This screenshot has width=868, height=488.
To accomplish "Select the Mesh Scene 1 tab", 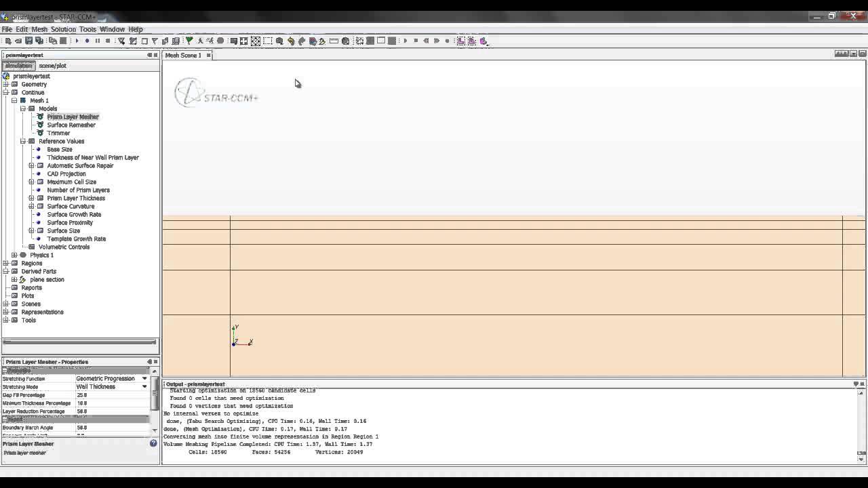I will pos(183,56).
